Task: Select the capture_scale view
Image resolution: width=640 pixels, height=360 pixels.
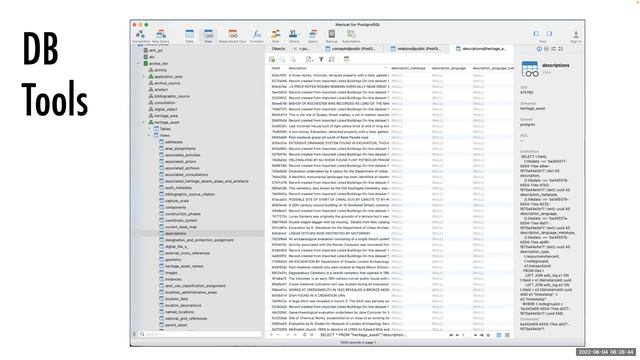Action: click(x=177, y=201)
